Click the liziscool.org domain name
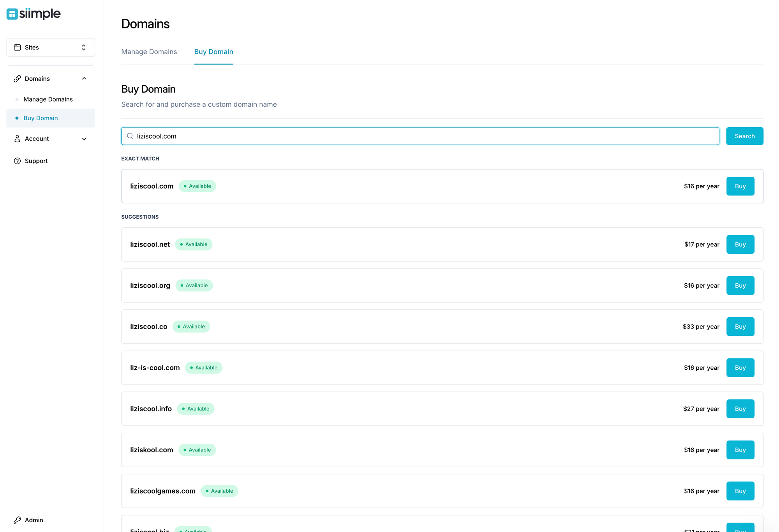This screenshot has width=779, height=532. point(150,285)
